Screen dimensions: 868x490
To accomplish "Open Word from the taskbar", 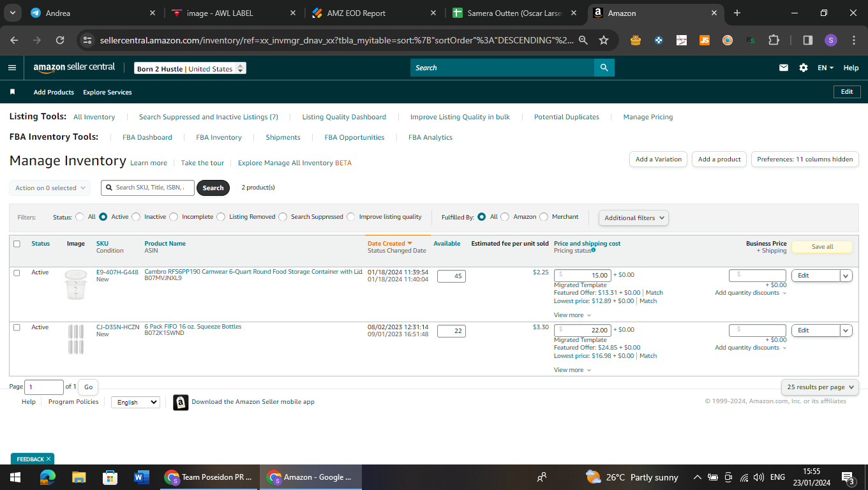I will click(142, 477).
